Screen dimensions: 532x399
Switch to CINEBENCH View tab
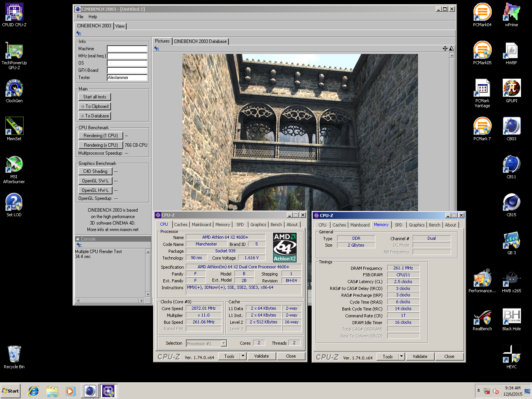coord(120,26)
